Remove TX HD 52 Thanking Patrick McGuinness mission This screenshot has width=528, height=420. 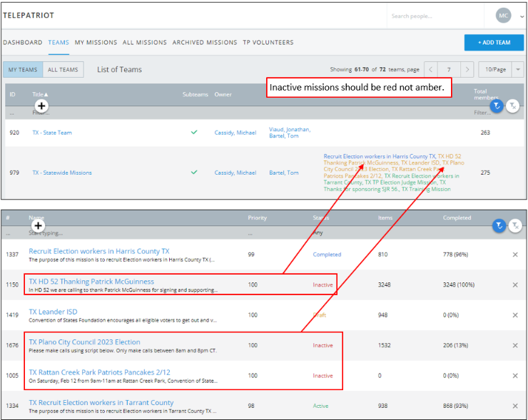click(515, 285)
